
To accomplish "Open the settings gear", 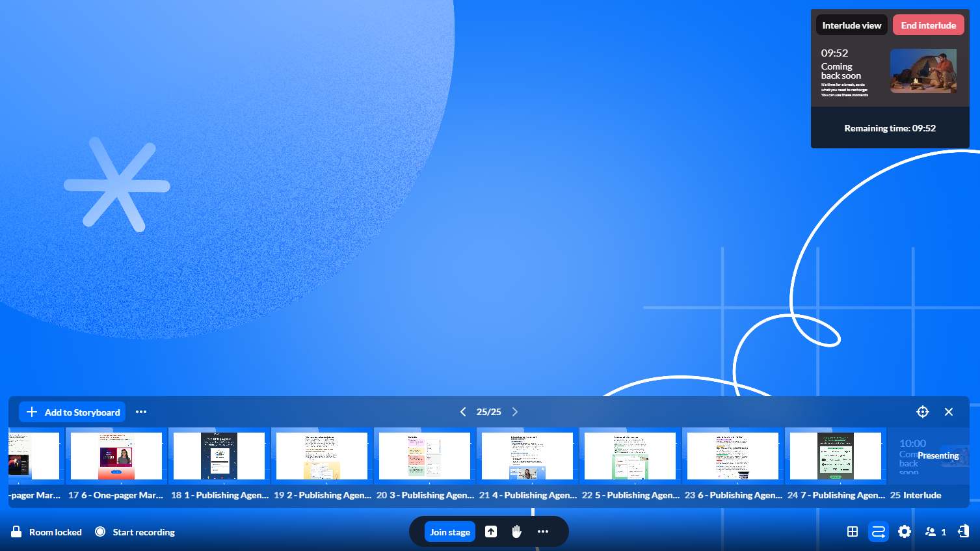I will click(x=905, y=532).
